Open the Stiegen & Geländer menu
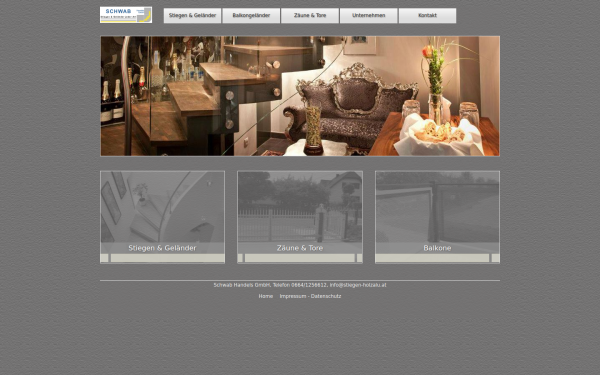600x375 pixels. pyautogui.click(x=192, y=16)
